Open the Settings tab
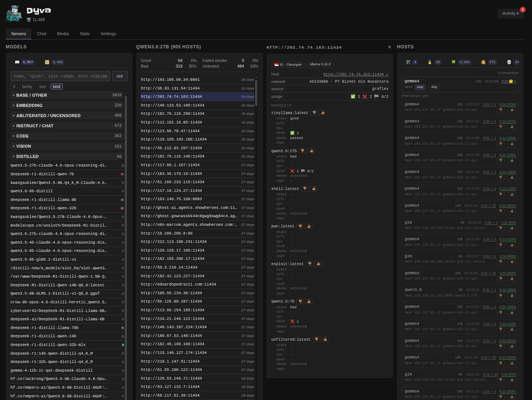 [x=108, y=34]
